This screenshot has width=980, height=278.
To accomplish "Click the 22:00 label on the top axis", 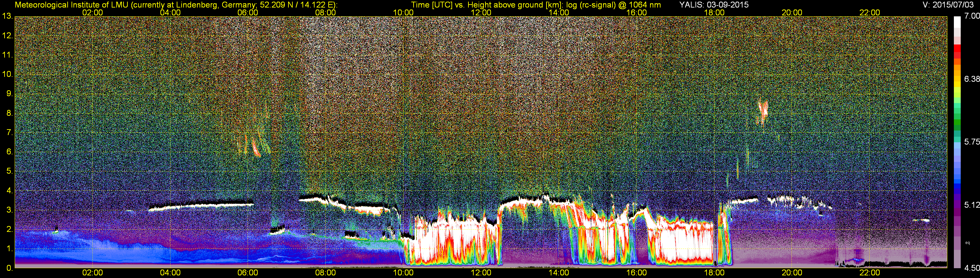I will [x=870, y=12].
